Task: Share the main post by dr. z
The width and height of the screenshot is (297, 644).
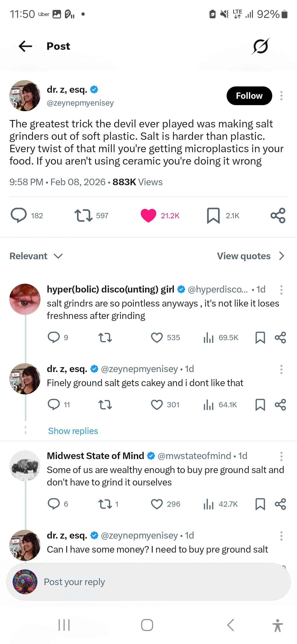Action: (x=278, y=215)
